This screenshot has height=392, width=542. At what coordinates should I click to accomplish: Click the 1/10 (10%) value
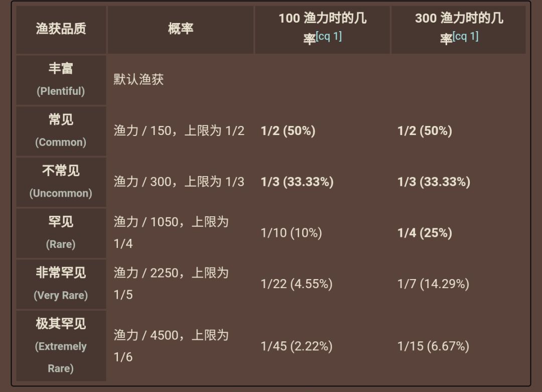(x=291, y=233)
